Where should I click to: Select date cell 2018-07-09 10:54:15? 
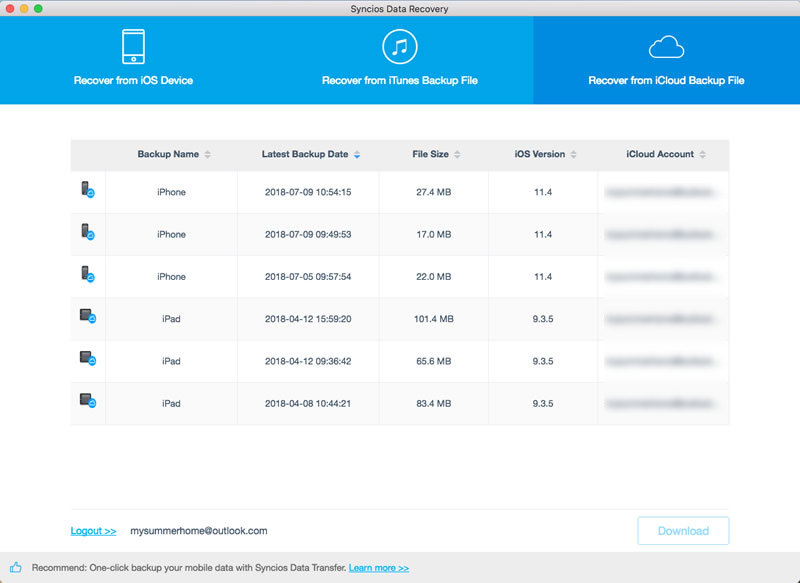point(308,192)
